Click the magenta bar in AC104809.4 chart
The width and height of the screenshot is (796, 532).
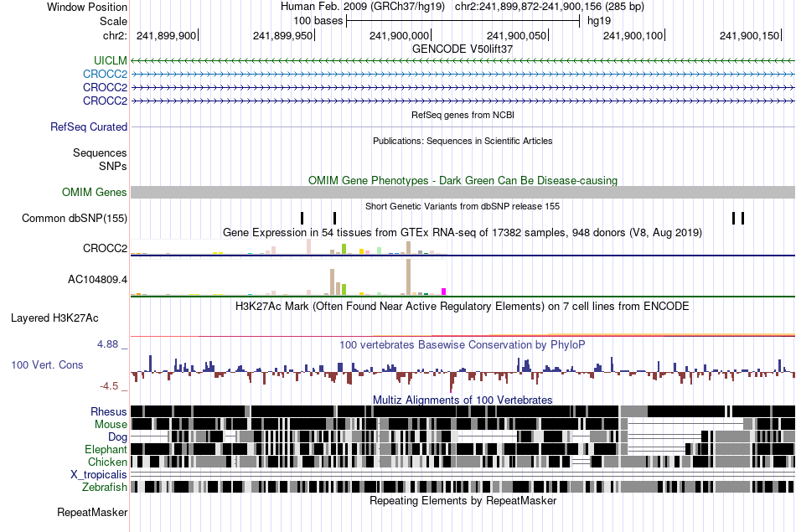(443, 292)
